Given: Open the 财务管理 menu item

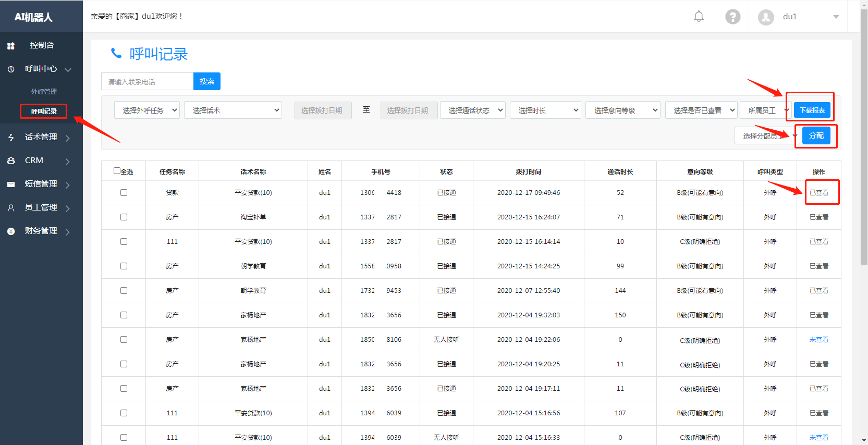Looking at the screenshot, I should 41,231.
